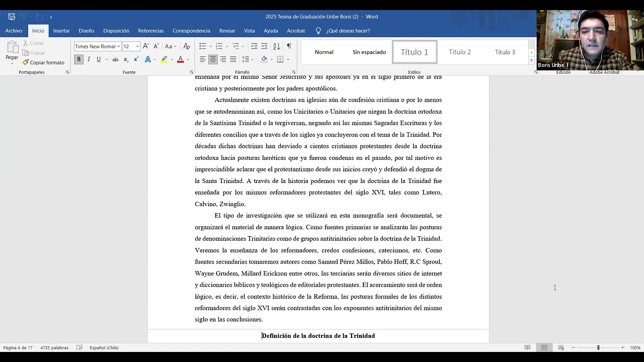
Task: Apply paragraph shading fill
Action: 264,59
